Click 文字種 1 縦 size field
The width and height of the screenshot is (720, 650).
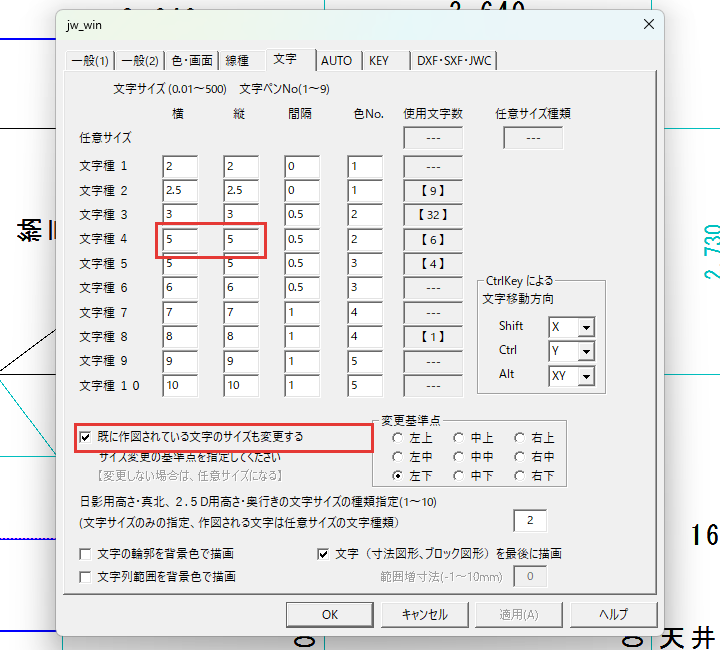[x=241, y=167]
